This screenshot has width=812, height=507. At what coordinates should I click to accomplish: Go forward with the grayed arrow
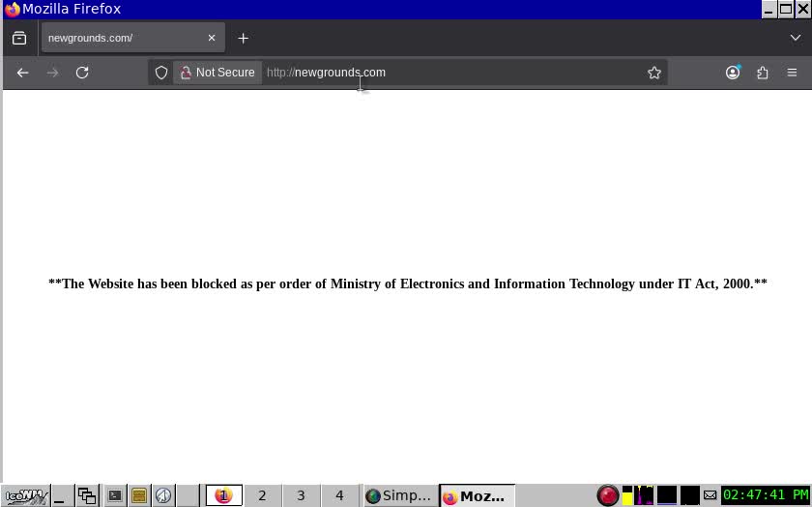[52, 73]
